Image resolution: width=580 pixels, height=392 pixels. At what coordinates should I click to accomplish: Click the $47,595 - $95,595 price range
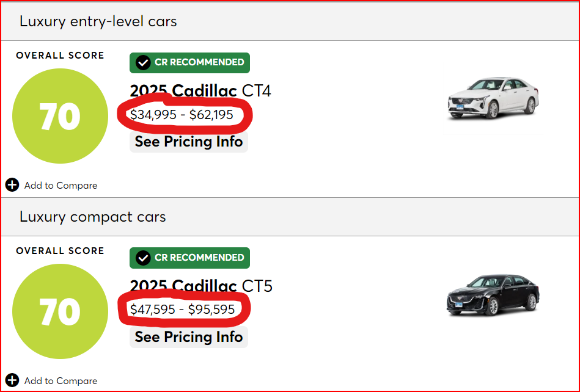182,310
